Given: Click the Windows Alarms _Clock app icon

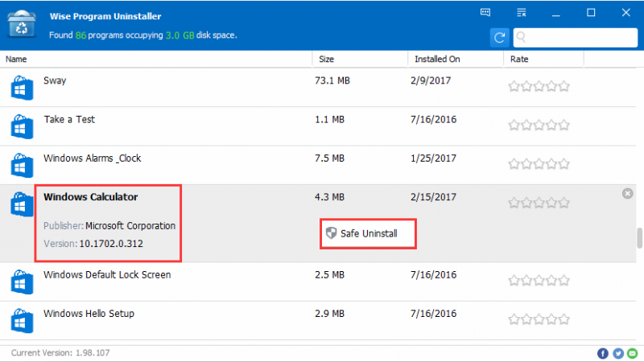Looking at the screenshot, I should point(22,165).
